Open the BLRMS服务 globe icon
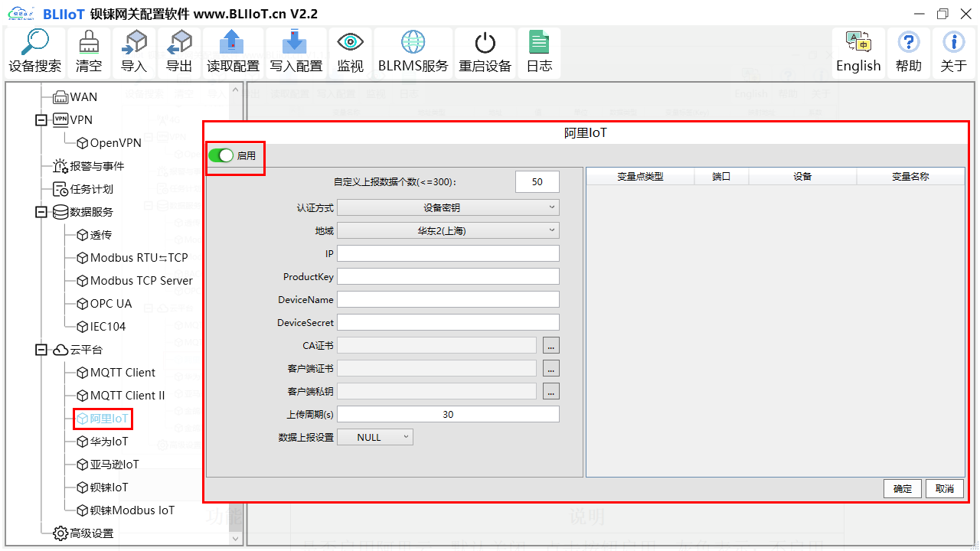Screen dimensions: 980x551 pos(413,52)
